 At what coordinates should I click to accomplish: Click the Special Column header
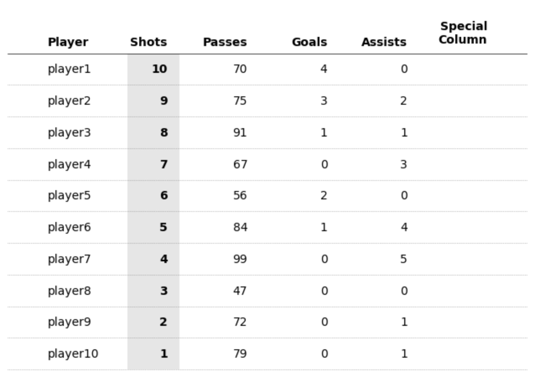click(463, 33)
